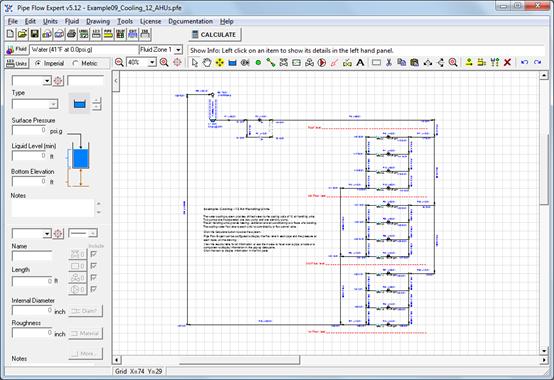Select the pump tool in drawing toolbar
554x380 pixels.
pyautogui.click(x=322, y=63)
